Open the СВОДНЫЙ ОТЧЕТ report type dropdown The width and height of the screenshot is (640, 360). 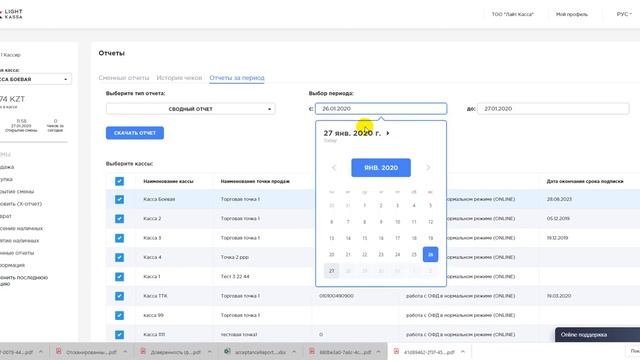(x=191, y=109)
